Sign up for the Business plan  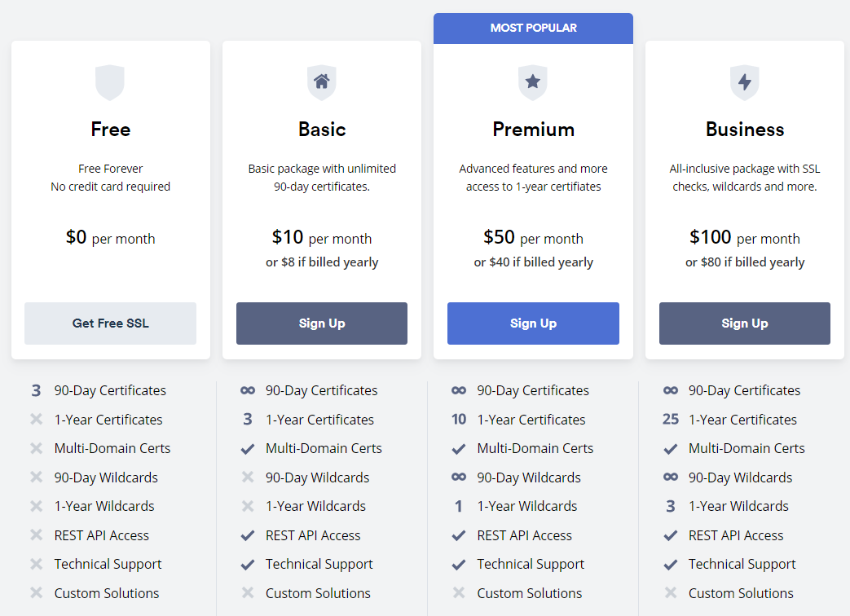click(744, 323)
